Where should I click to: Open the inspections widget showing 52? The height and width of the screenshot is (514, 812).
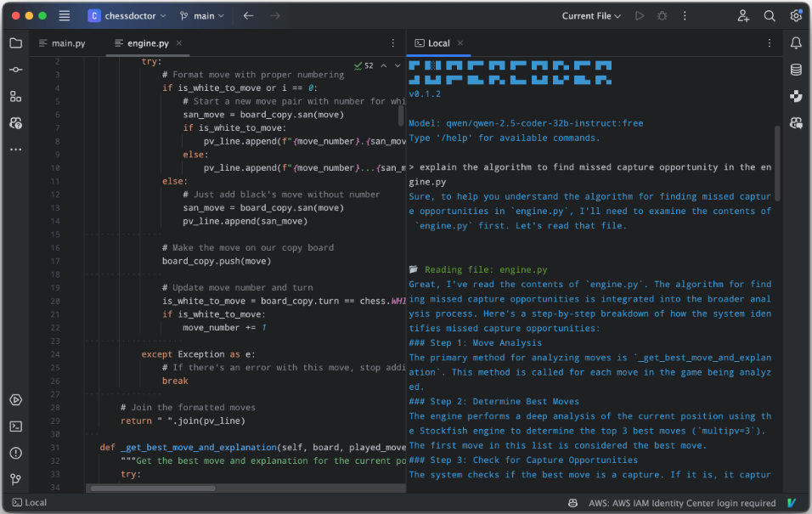pos(364,65)
